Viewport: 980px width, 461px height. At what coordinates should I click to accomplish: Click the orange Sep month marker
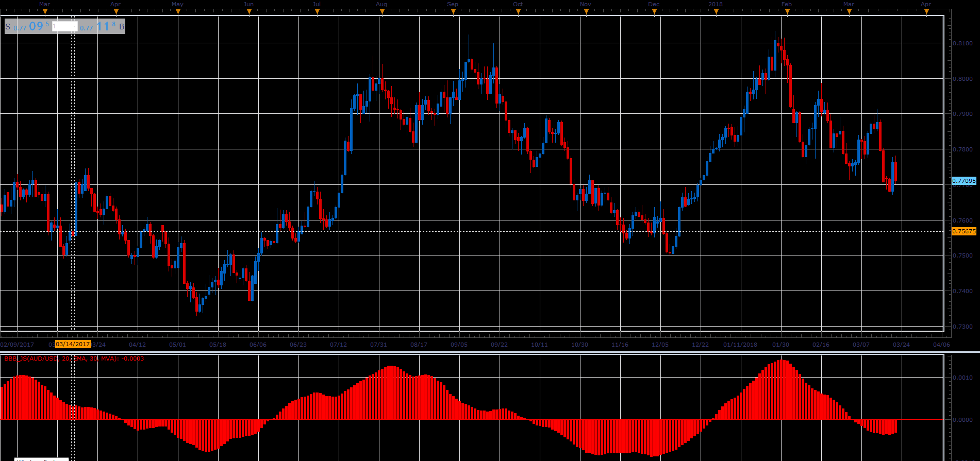[453, 11]
